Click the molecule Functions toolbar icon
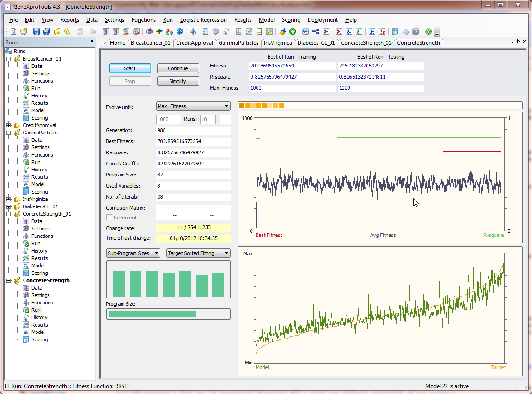The image size is (532, 394). [193, 31]
